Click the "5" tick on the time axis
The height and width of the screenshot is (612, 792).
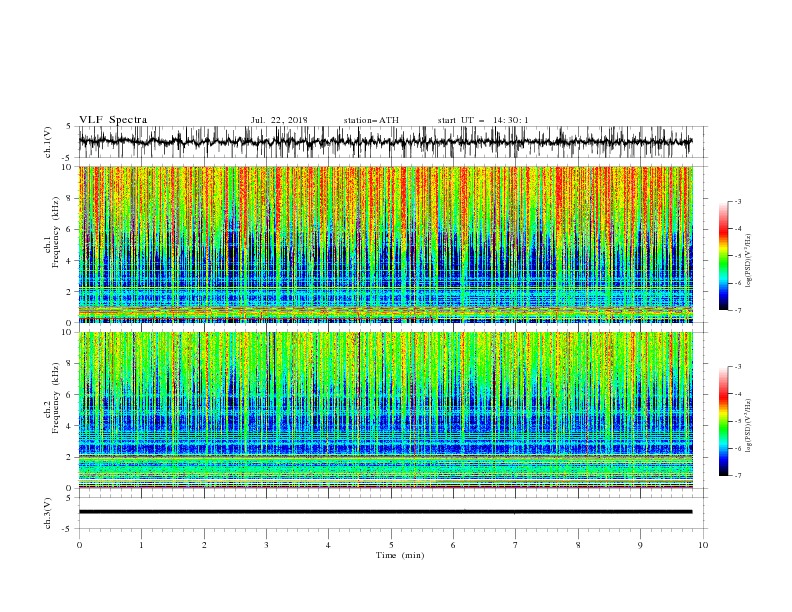pos(391,545)
